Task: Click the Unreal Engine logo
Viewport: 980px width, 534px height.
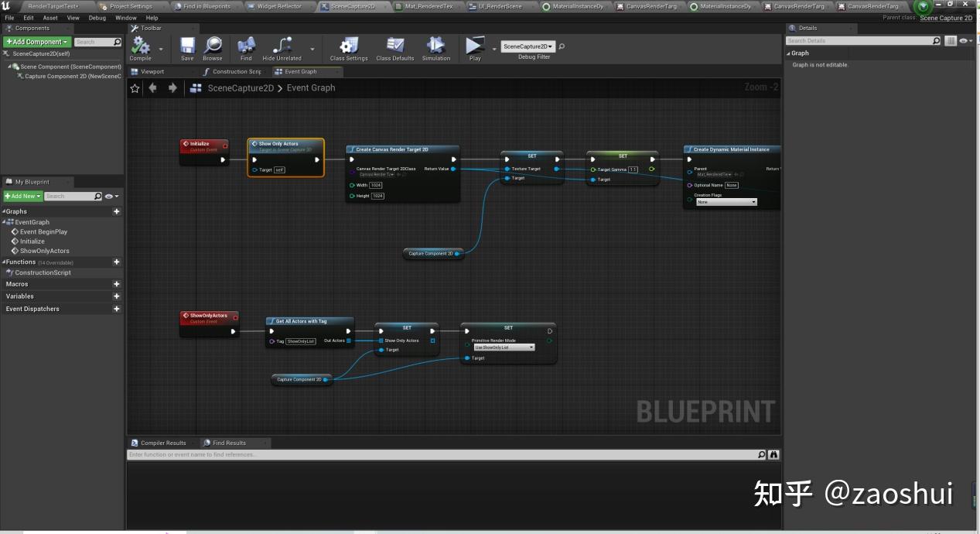Action: tap(6, 6)
